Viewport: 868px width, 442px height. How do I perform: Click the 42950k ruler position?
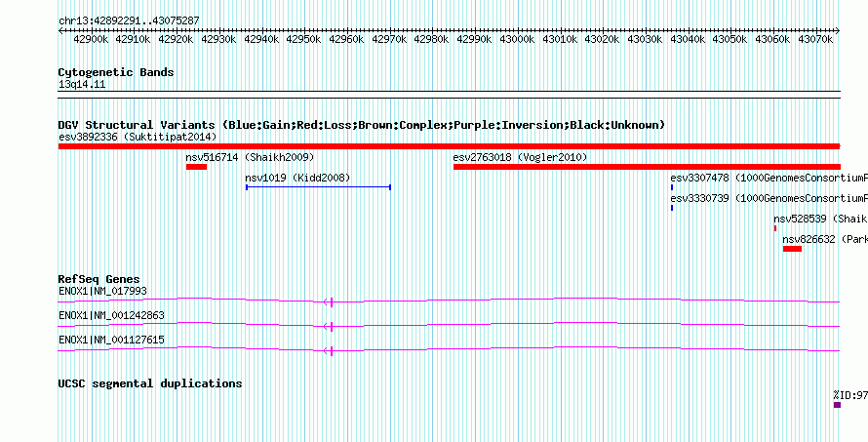tap(304, 39)
